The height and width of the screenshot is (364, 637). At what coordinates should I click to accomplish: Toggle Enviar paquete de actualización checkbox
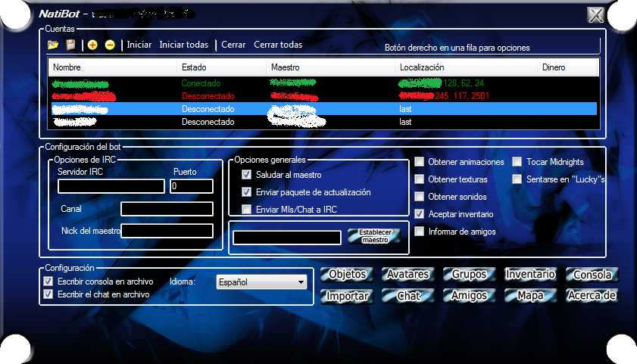[246, 192]
